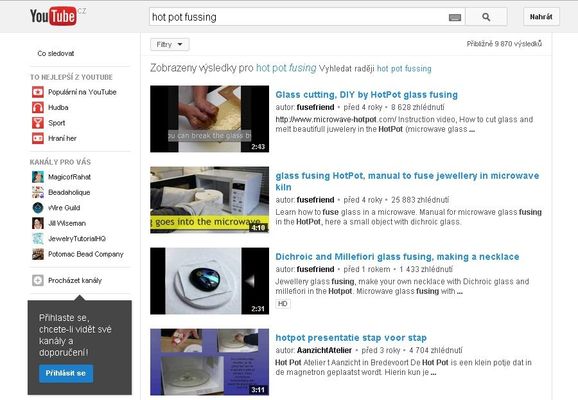Open the microwave kiln video thumbnail
This screenshot has height=400, width=578.
coord(209,200)
